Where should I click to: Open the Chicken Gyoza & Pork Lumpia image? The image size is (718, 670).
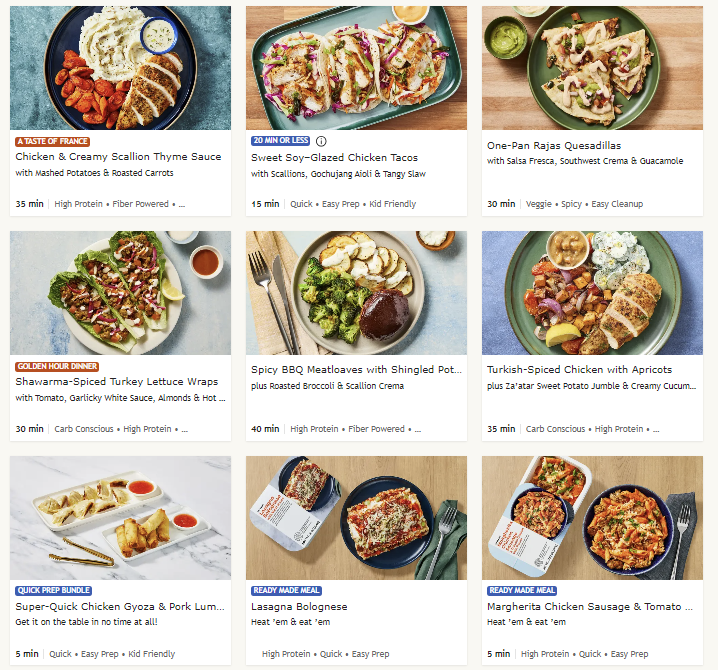[x=120, y=518]
